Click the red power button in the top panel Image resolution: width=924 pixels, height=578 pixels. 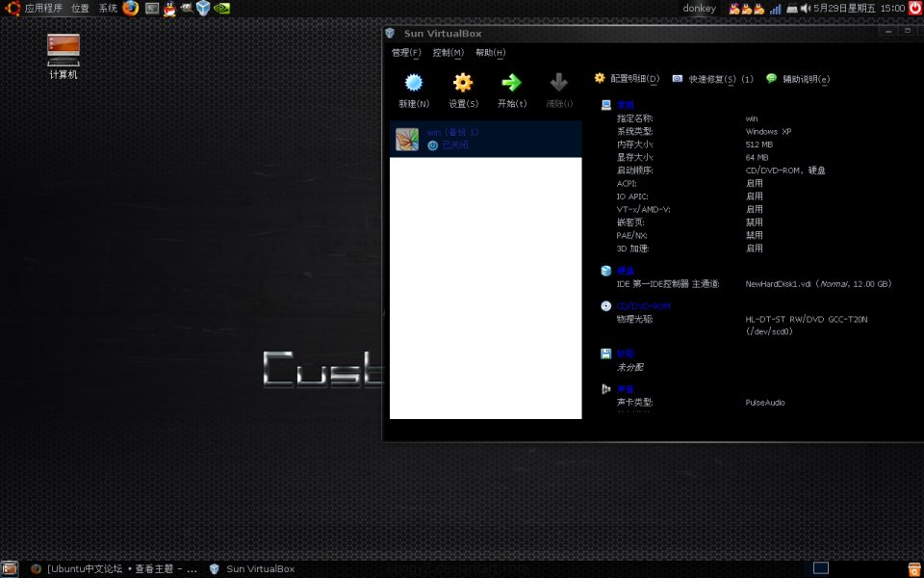coord(915,8)
